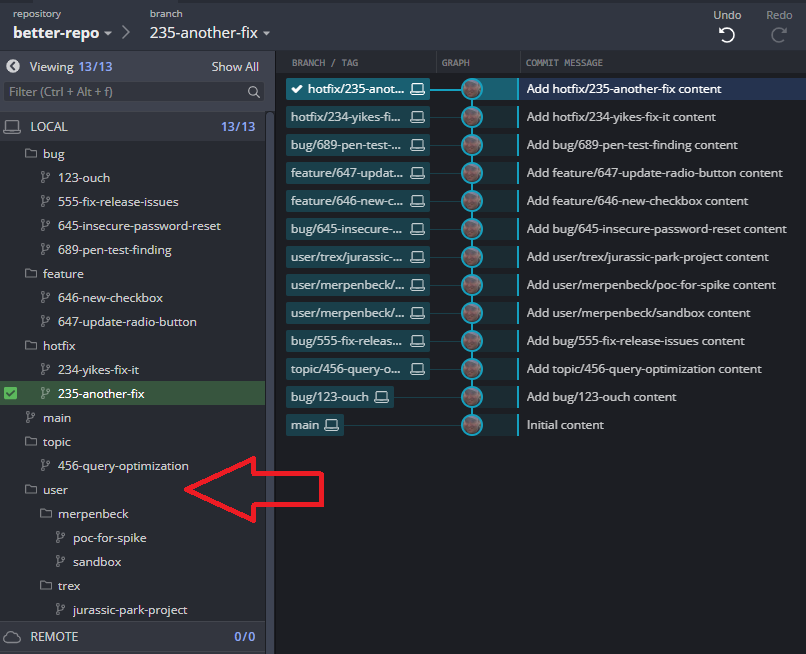806x654 pixels.
Task: Click the computer icon next to LOCAL
Action: click(x=12, y=126)
